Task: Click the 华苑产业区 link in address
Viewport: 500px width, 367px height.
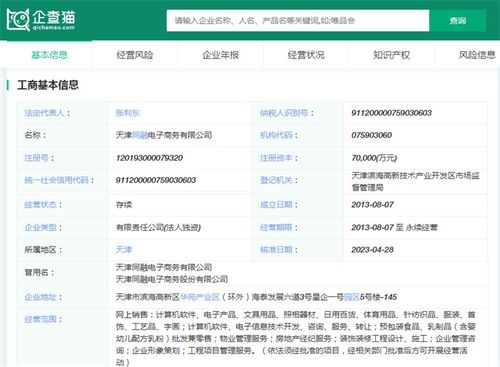Action: click(x=199, y=297)
